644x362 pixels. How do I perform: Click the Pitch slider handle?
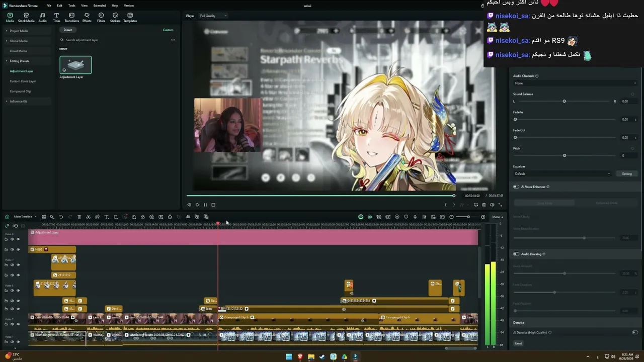[564, 155]
